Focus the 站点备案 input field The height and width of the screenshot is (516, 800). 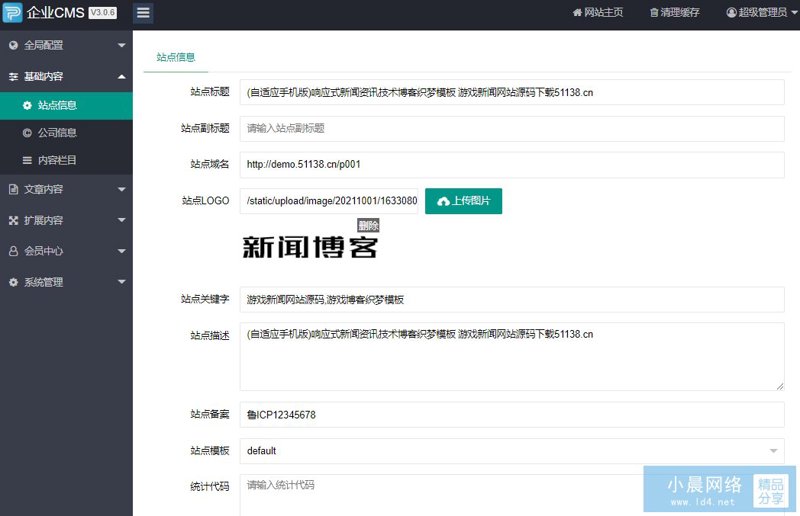click(512, 414)
